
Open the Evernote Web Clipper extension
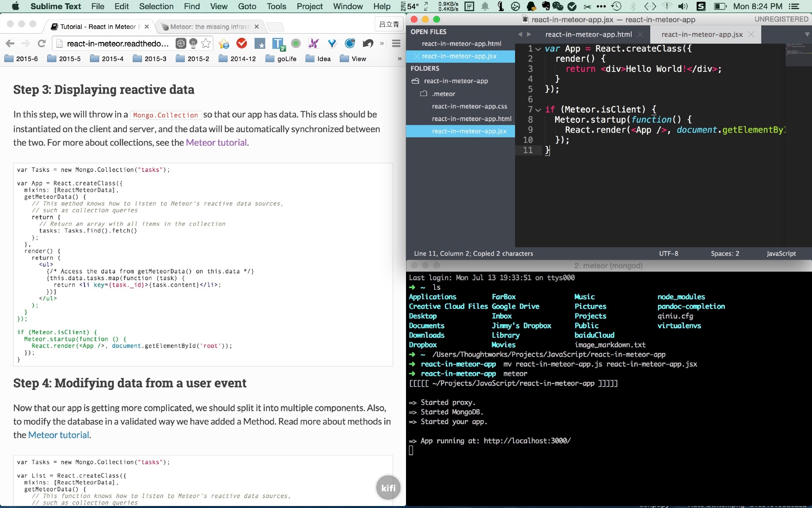[546, 6]
